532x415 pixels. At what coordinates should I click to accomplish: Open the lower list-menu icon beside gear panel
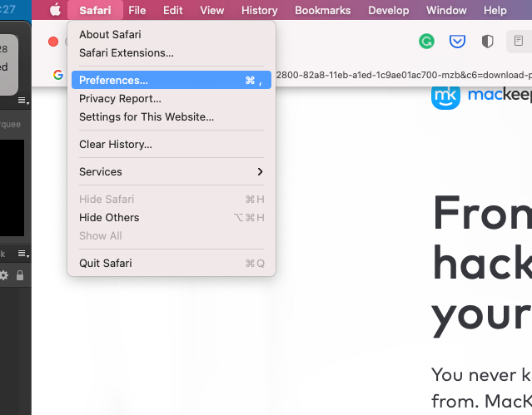click(x=23, y=254)
